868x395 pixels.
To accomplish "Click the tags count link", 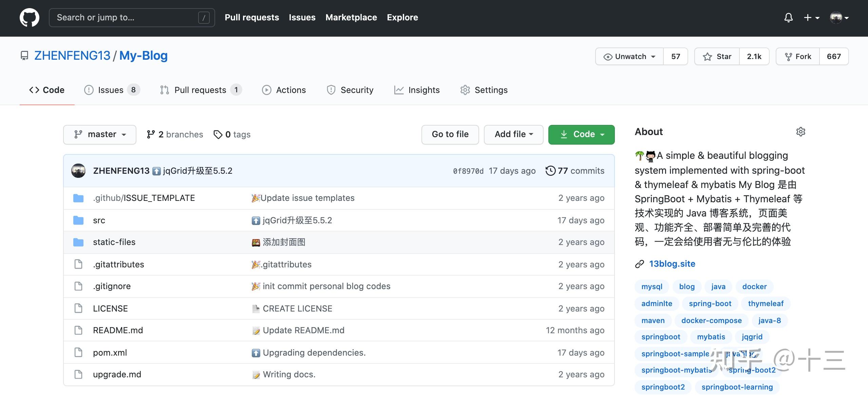I will [232, 134].
